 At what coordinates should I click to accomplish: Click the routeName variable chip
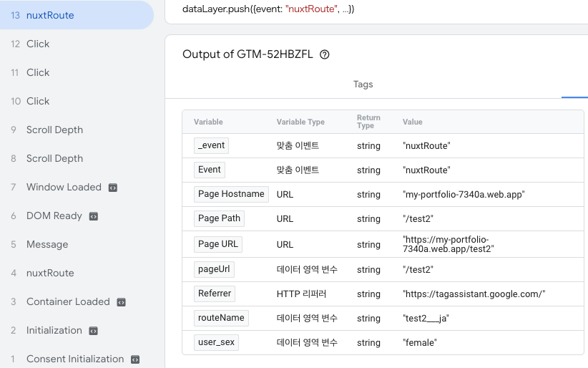221,318
